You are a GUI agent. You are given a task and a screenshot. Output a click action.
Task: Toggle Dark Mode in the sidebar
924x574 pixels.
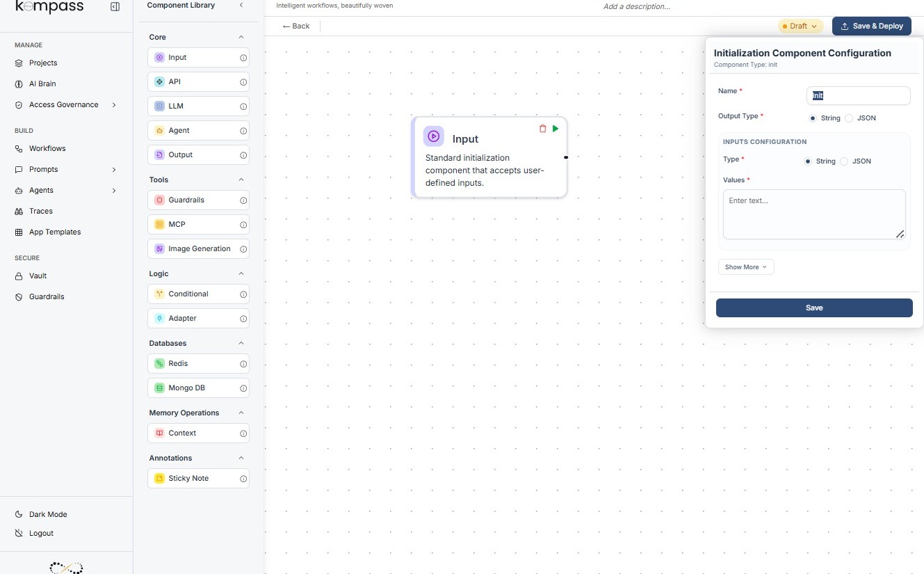coord(41,514)
